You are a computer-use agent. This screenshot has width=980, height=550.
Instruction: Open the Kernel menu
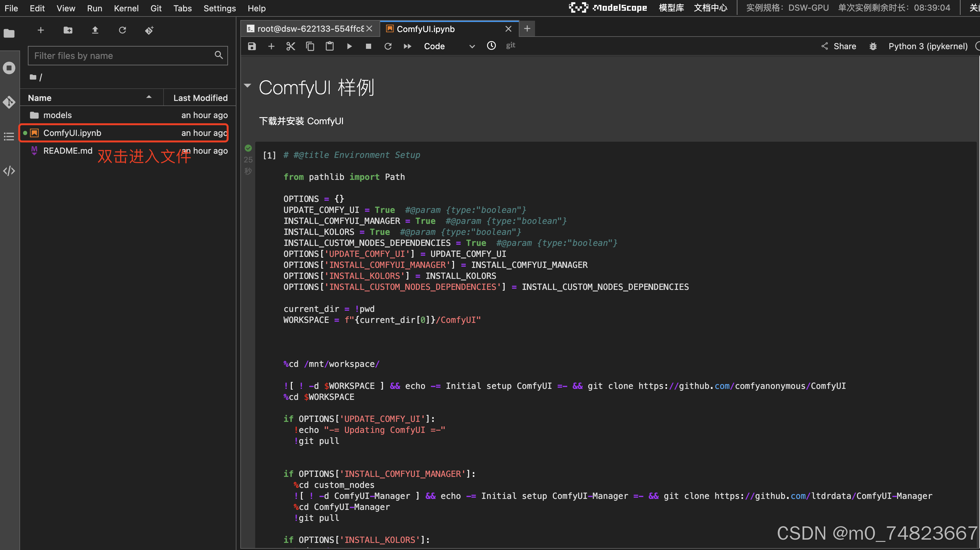point(126,8)
